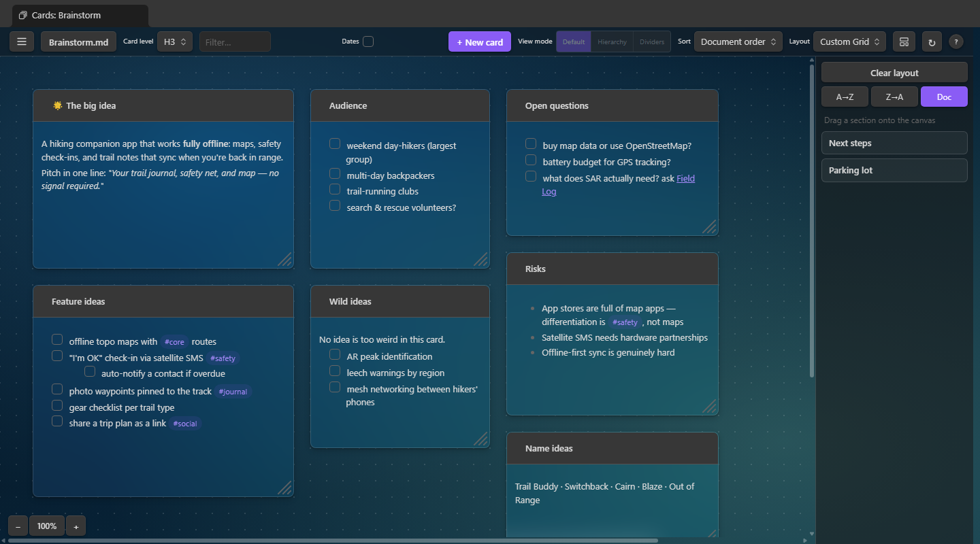Click the Name ideas card header

coord(612,448)
